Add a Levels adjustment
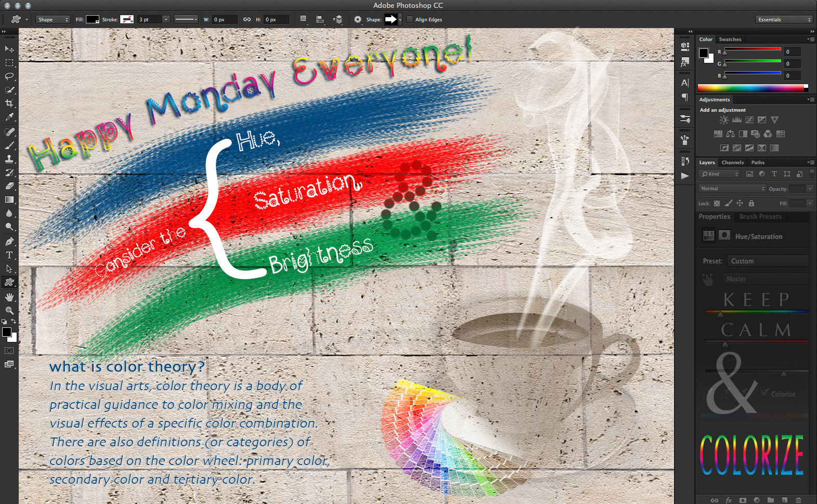 point(737,120)
